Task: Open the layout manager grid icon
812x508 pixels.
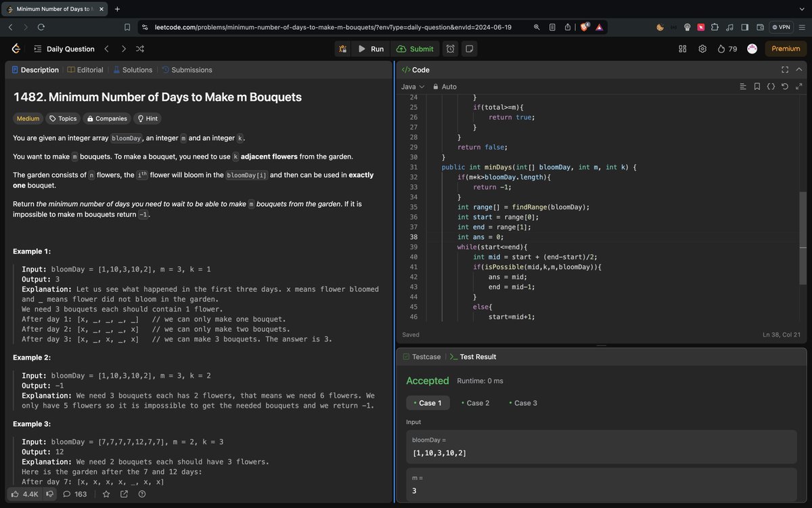Action: coord(683,49)
